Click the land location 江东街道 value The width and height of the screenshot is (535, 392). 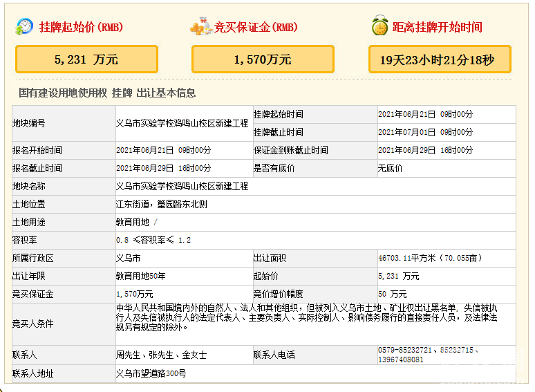(161, 204)
